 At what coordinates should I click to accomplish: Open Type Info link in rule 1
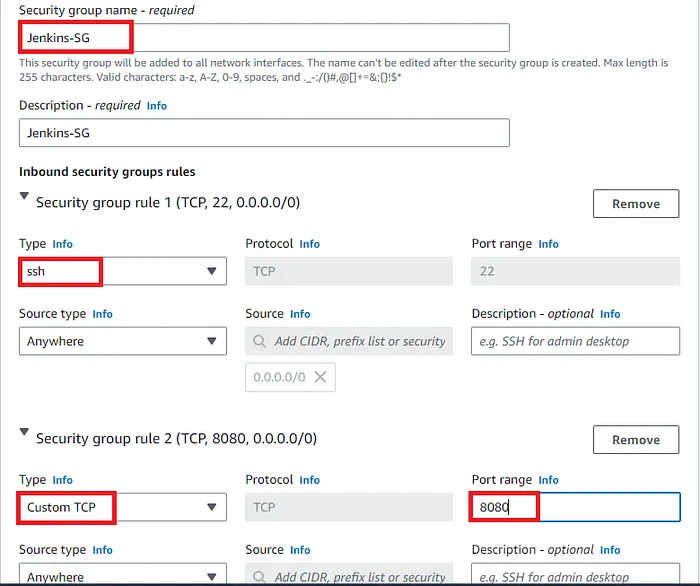point(62,244)
